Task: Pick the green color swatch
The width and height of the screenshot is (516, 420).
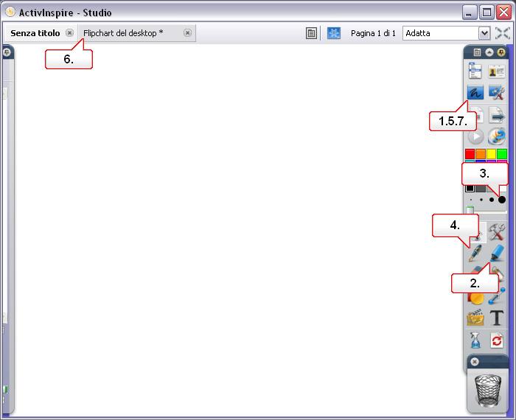Action: pyautogui.click(x=502, y=153)
